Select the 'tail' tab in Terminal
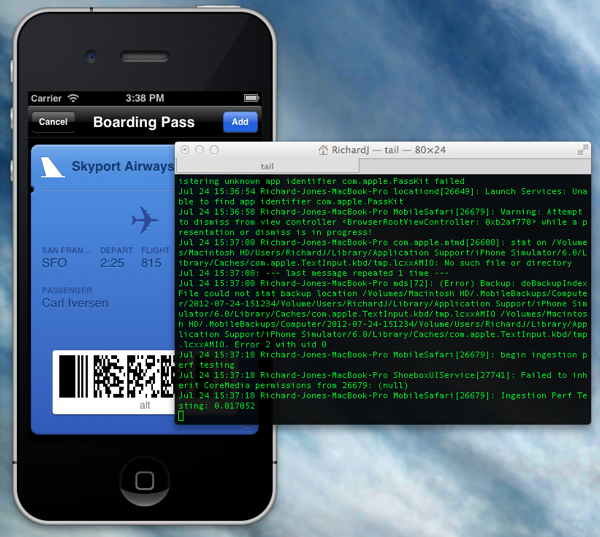This screenshot has width=600, height=537. (267, 166)
